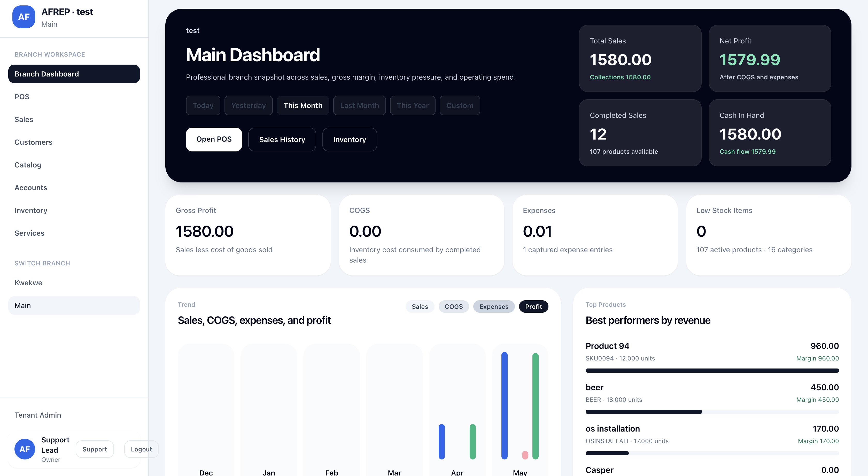Viewport: 868px width, 476px height.
Task: Click the AF logo badge beside AFREP
Action: [x=24, y=17]
